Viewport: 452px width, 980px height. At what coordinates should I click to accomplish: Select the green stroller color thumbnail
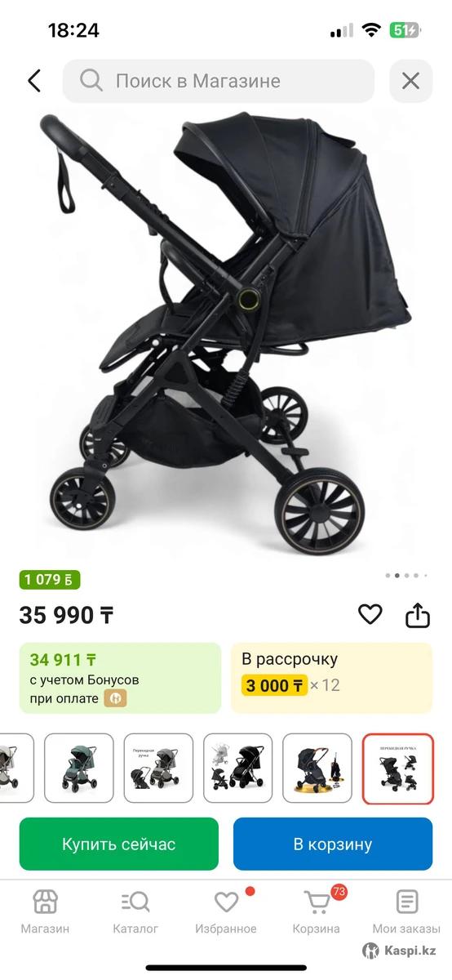(x=79, y=768)
